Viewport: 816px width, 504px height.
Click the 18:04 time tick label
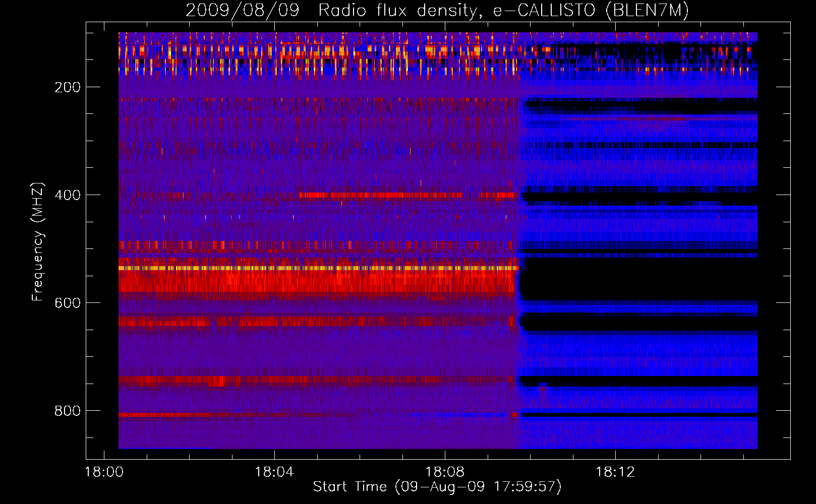coord(274,472)
